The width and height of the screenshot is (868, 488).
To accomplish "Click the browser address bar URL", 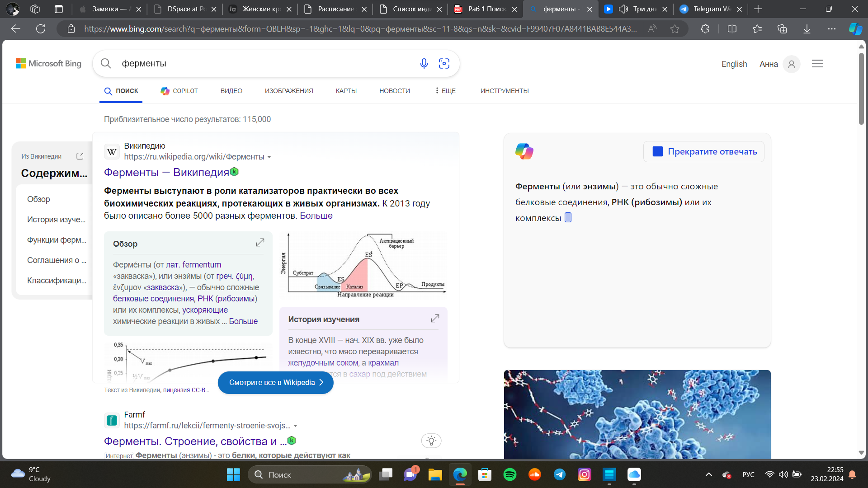I will tap(360, 29).
